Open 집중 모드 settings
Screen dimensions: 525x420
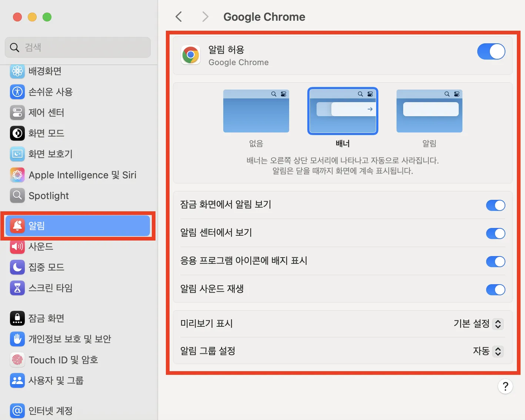78,267
